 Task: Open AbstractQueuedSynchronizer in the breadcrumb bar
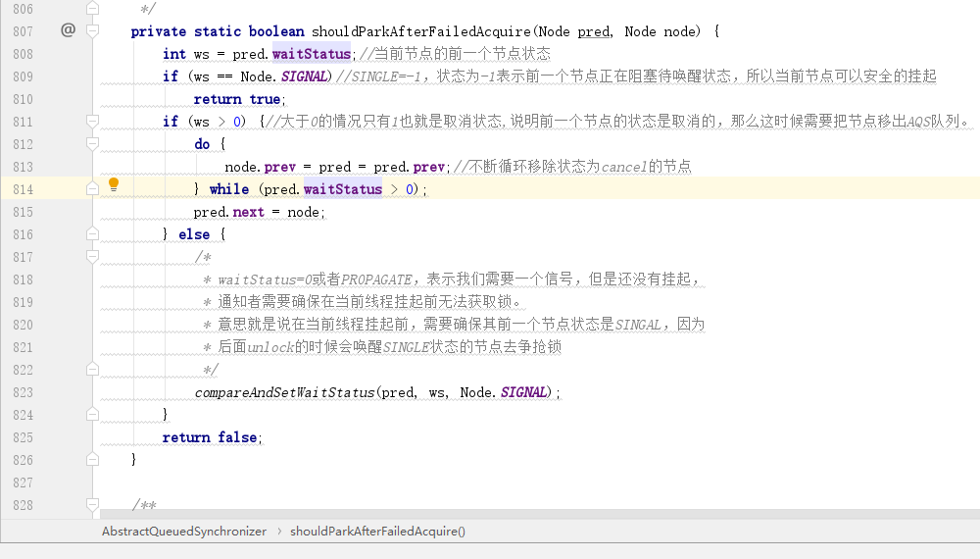click(x=184, y=531)
